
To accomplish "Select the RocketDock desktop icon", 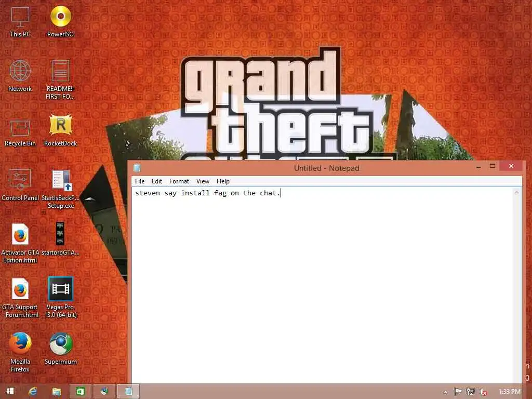I will 60,130.
